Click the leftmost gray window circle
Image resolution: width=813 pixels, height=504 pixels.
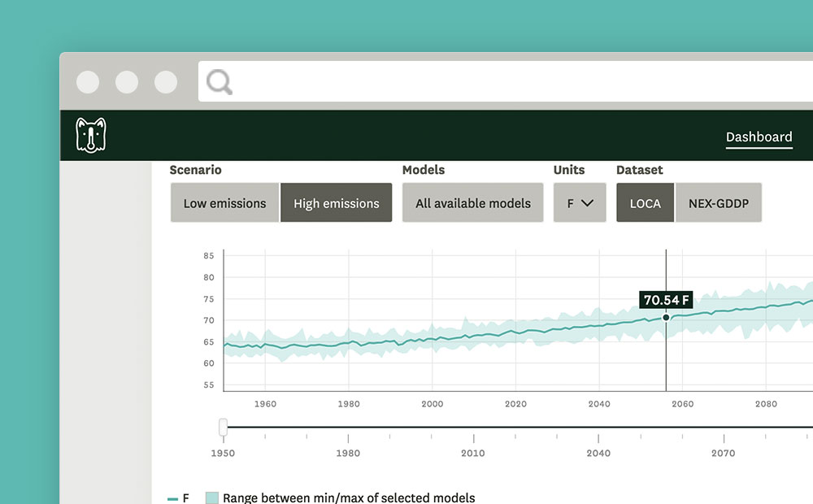88,82
